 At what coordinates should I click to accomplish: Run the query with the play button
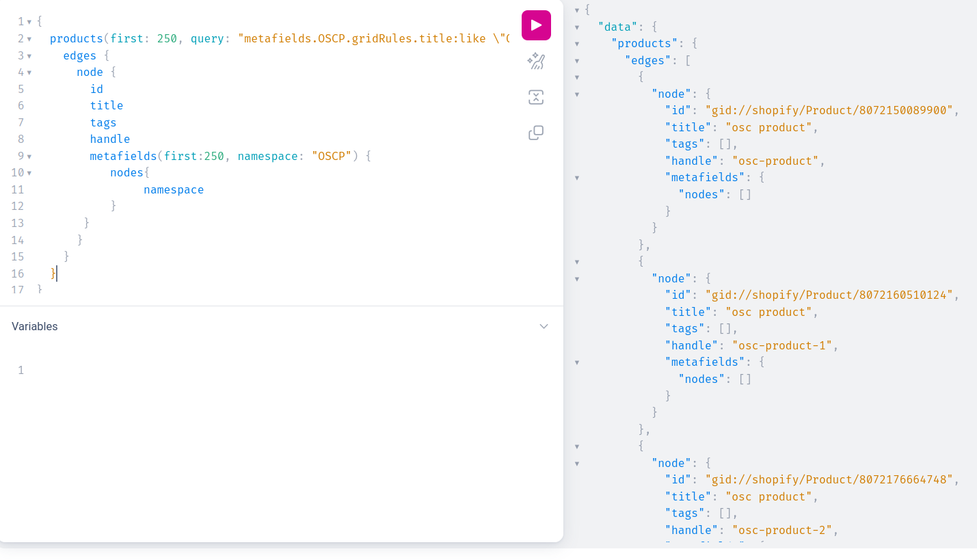pyautogui.click(x=536, y=25)
